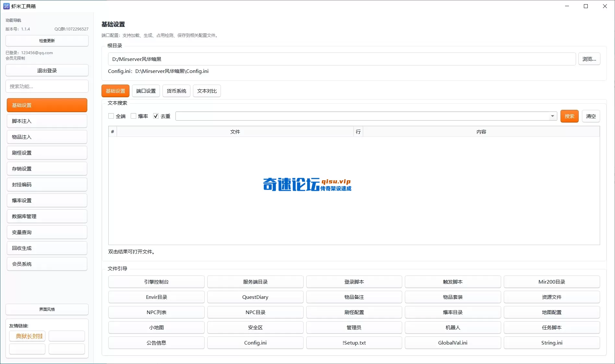This screenshot has width=615, height=364.
Task: Select the 文本对比 tab
Action: pyautogui.click(x=207, y=91)
